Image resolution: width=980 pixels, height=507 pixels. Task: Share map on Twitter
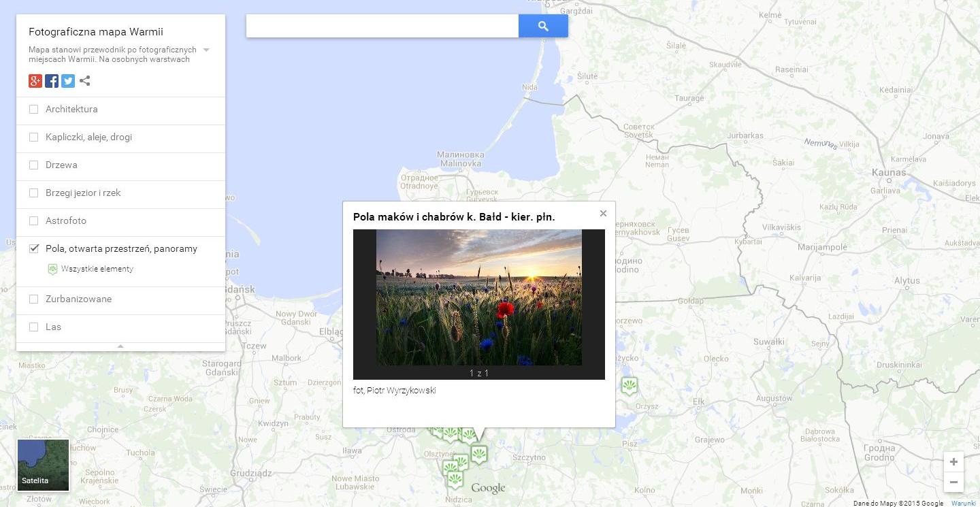pyautogui.click(x=68, y=81)
